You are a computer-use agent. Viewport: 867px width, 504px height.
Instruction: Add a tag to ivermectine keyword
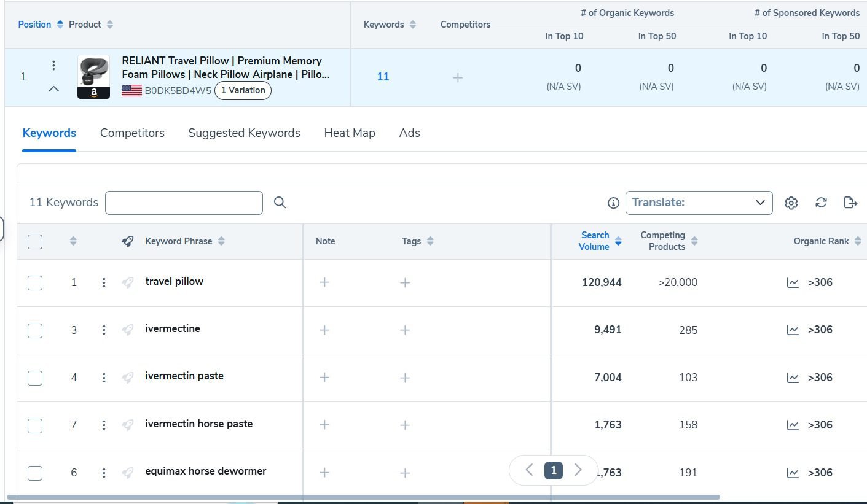[x=405, y=330]
